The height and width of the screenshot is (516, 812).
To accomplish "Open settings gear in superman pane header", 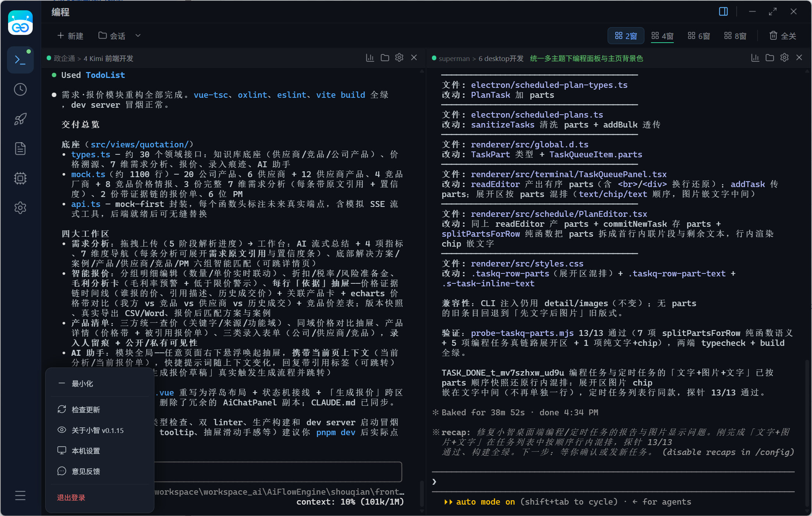I will [x=784, y=58].
